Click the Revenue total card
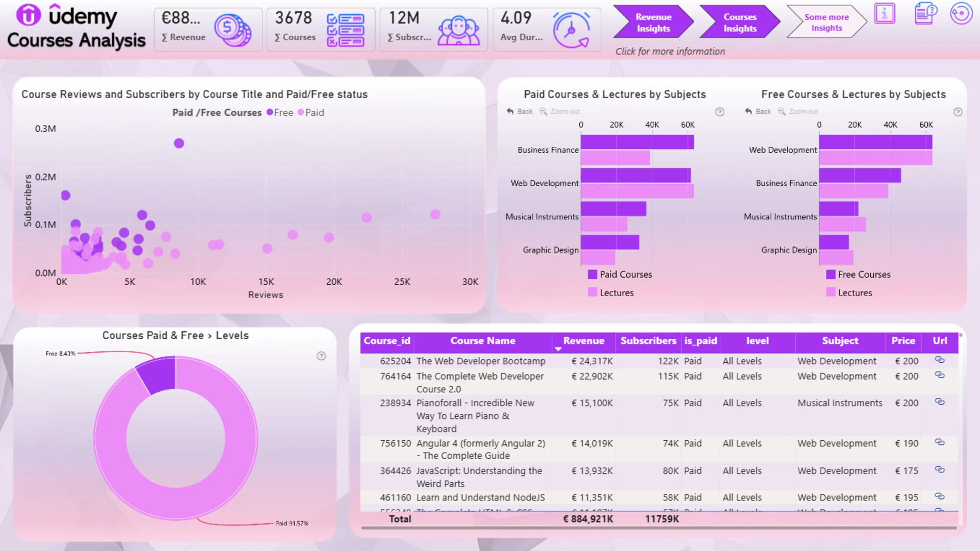980x551 pixels. pyautogui.click(x=208, y=30)
